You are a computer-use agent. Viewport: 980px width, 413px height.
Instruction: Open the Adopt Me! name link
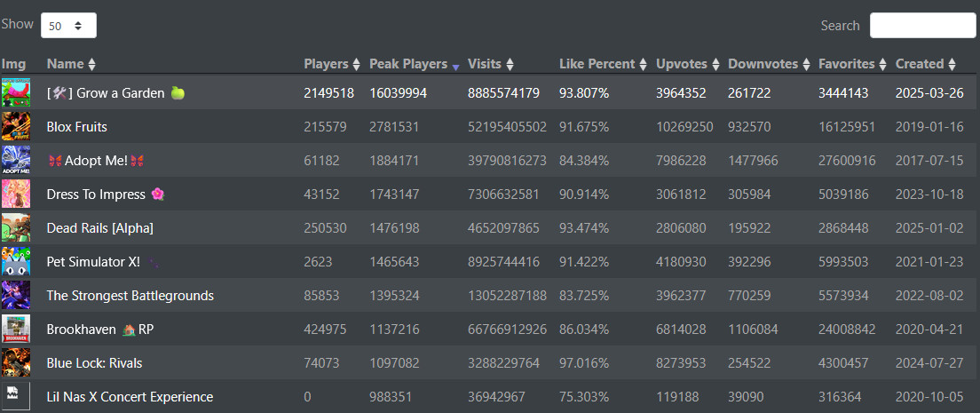(96, 161)
